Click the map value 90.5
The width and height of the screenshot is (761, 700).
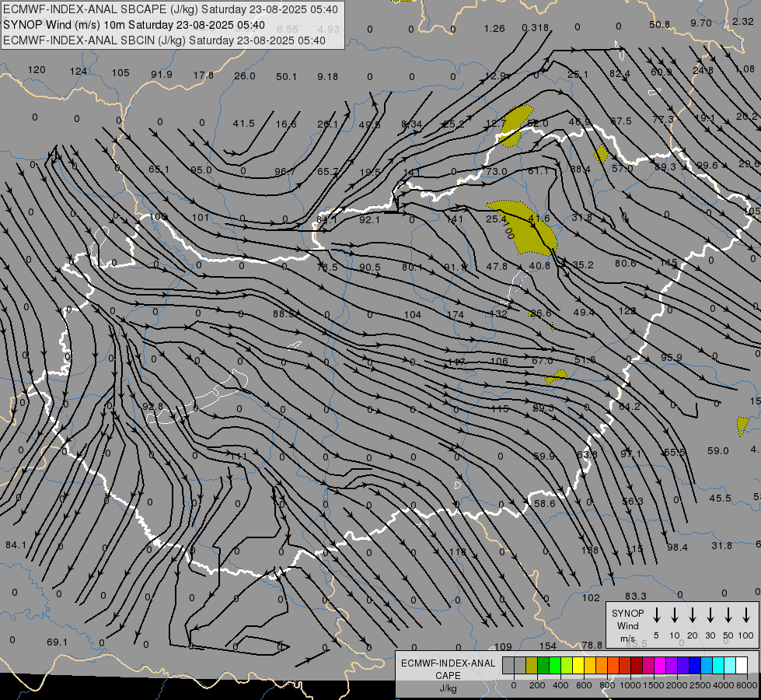[370, 268]
